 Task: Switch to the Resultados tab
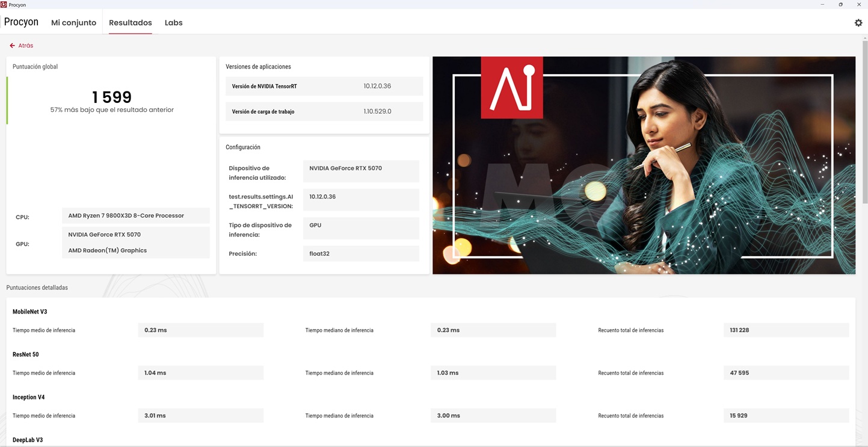point(131,23)
